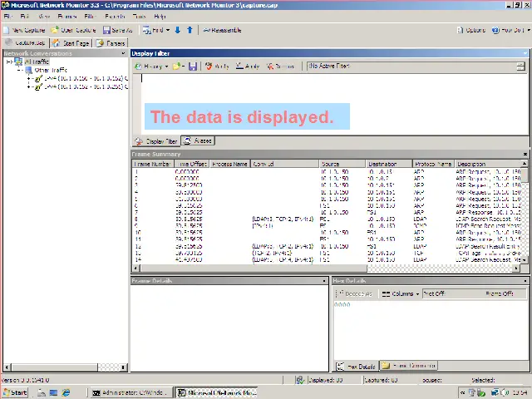Sort by the Frame Number column header
The width and height of the screenshot is (532, 399).
coord(153,164)
